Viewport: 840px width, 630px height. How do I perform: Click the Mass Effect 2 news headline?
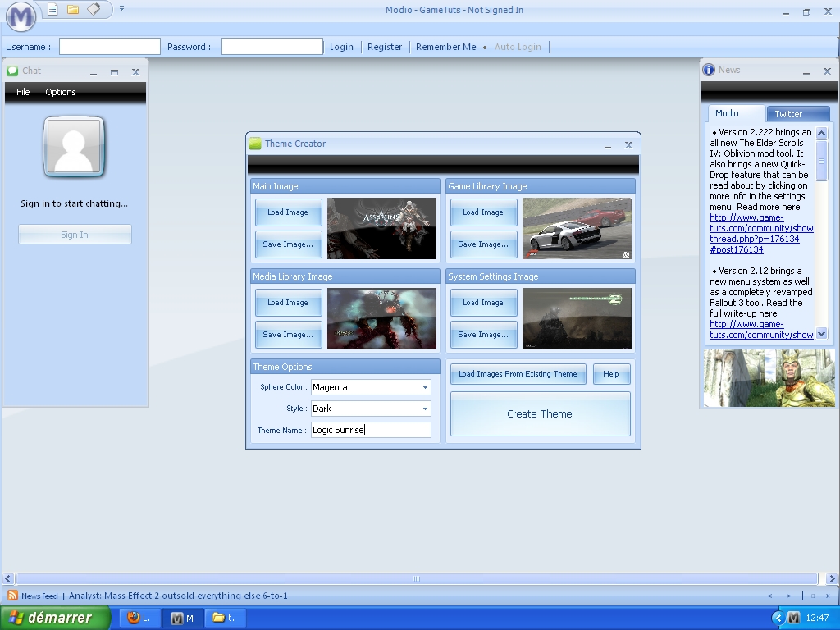pos(178,596)
